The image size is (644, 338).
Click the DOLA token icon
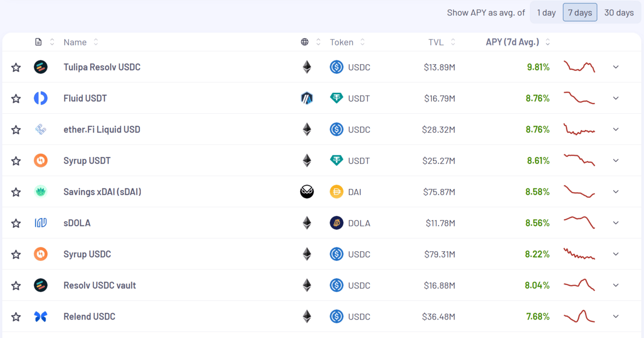[x=336, y=223]
